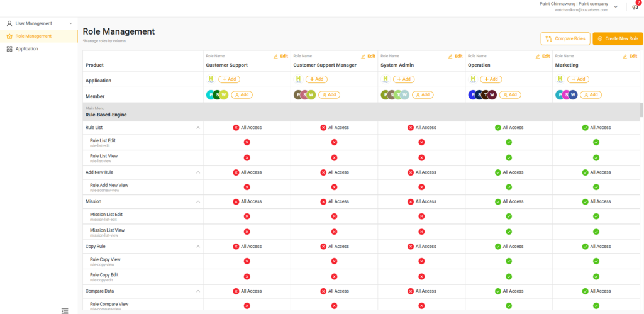This screenshot has width=644, height=314.
Task: Edit the Customer Support Manager role
Action: pyautogui.click(x=368, y=56)
